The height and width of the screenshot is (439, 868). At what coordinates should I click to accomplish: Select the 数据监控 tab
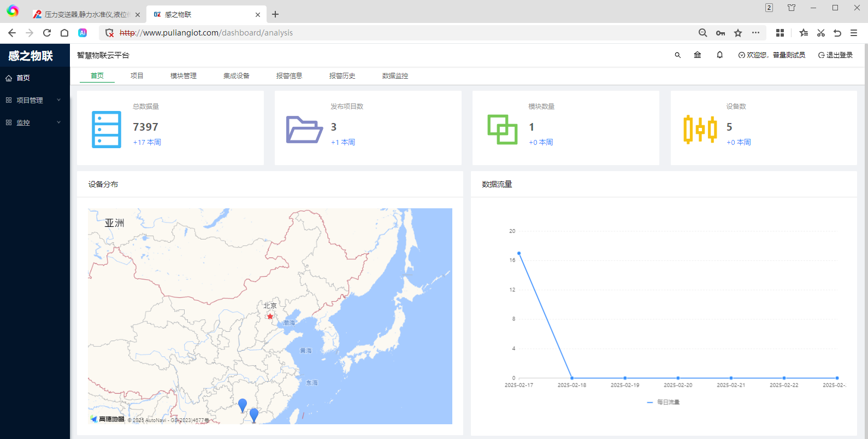coord(395,76)
